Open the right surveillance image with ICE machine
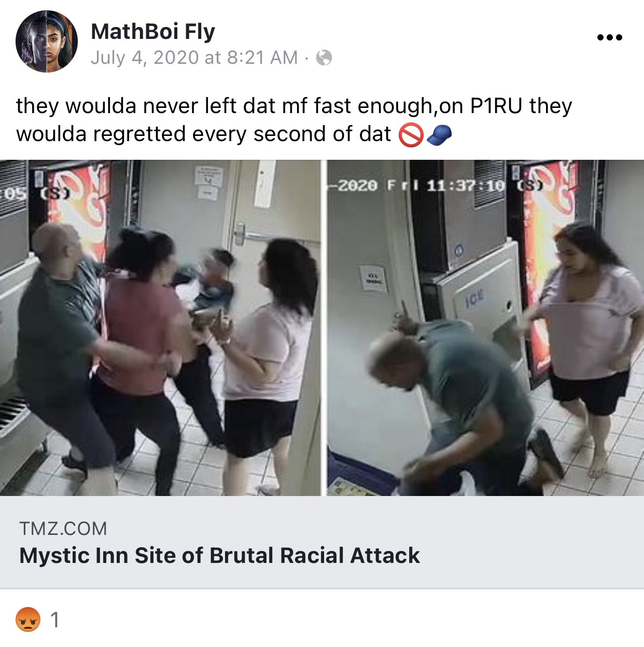The width and height of the screenshot is (644, 647). coord(485,328)
